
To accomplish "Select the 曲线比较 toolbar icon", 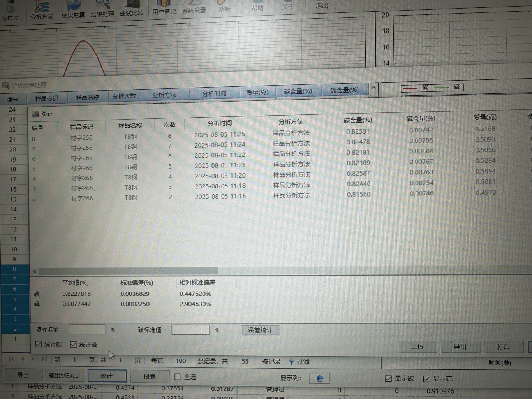I will (x=132, y=8).
